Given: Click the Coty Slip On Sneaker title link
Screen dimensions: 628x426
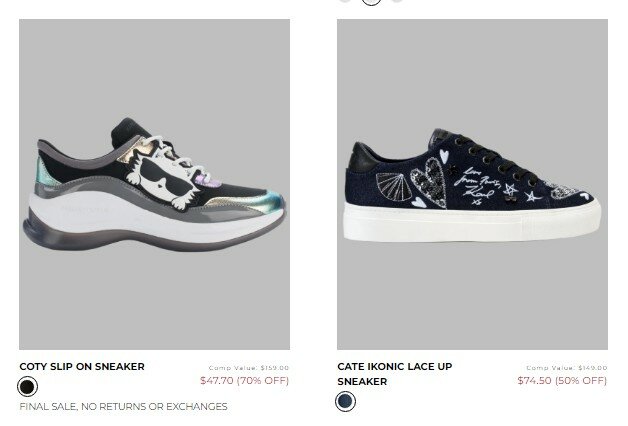Looking at the screenshot, I should 82,367.
